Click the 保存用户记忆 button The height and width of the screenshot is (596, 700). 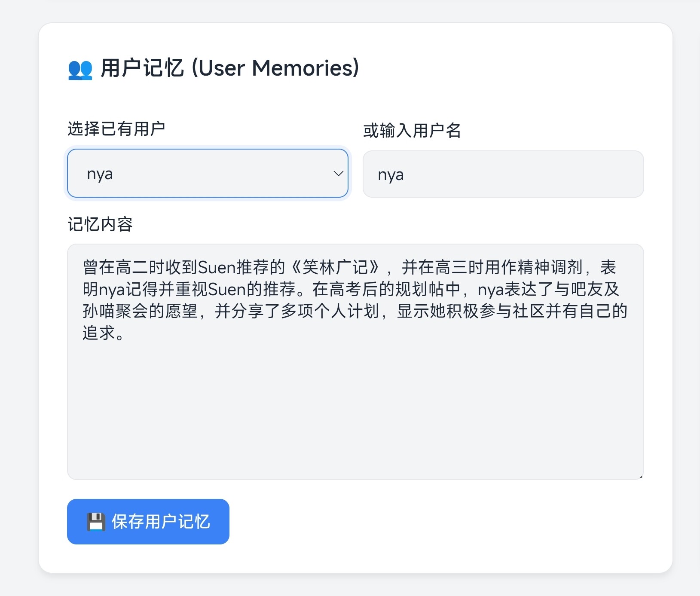tap(148, 522)
